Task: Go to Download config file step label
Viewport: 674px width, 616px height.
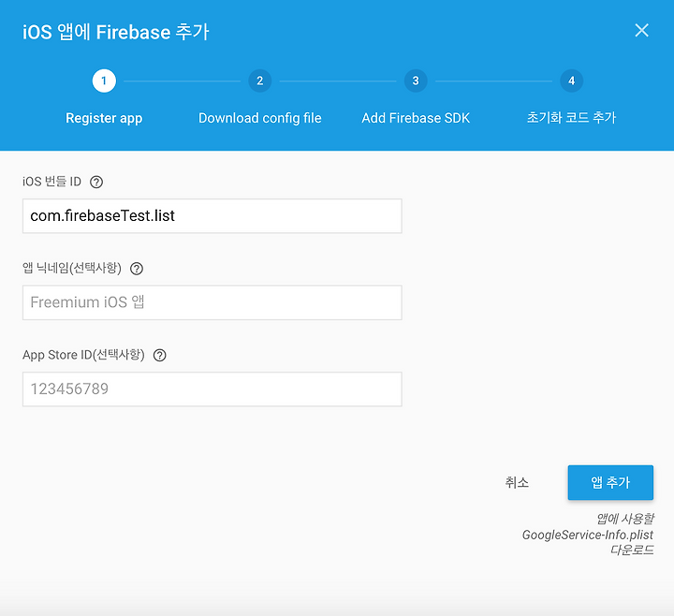Action: pos(260,118)
